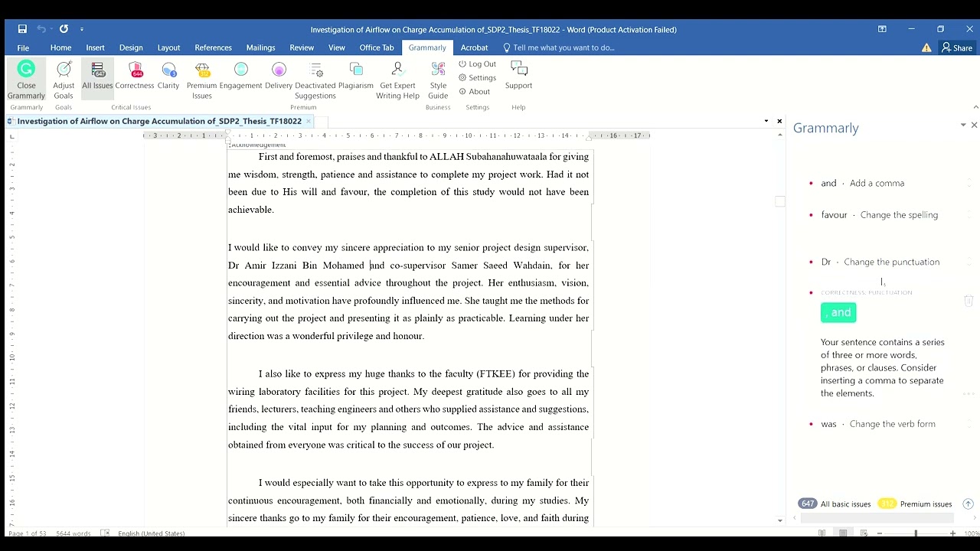Image resolution: width=980 pixels, height=551 pixels.
Task: Open Adjust Goals in the Grammarly ribbon
Action: (64, 80)
